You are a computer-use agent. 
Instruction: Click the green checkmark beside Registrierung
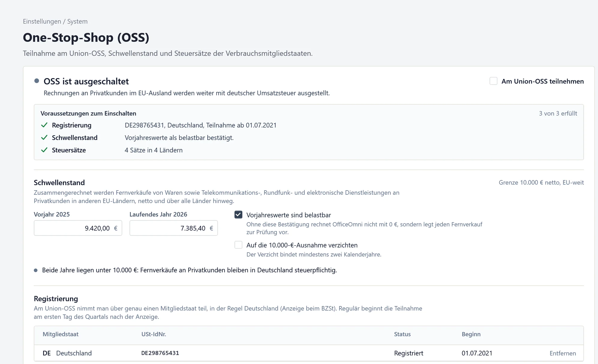44,125
